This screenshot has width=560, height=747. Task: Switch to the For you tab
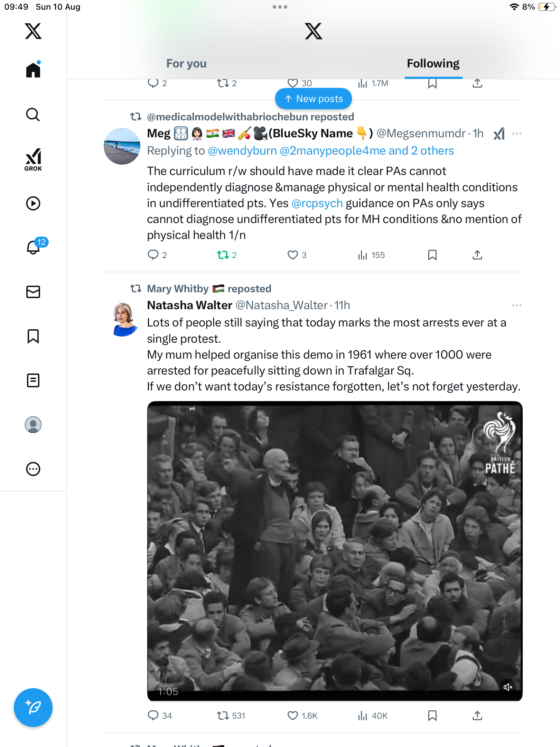click(186, 64)
